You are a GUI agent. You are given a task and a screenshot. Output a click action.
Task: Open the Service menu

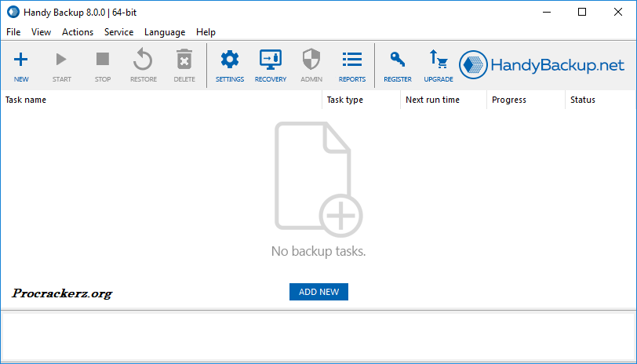point(118,32)
